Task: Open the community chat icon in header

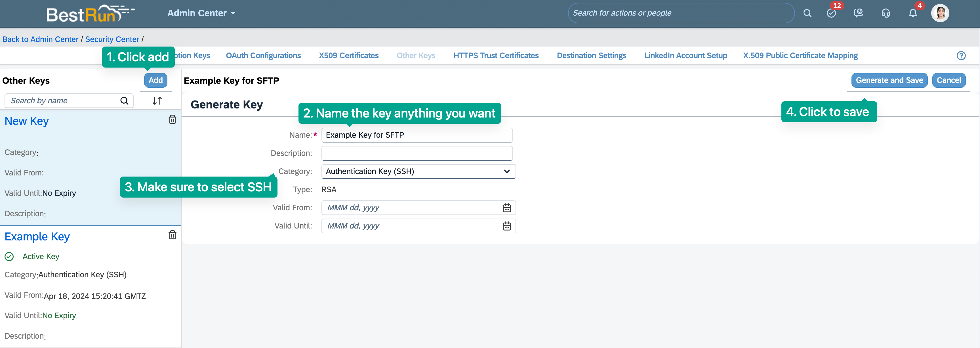Action: tap(858, 13)
